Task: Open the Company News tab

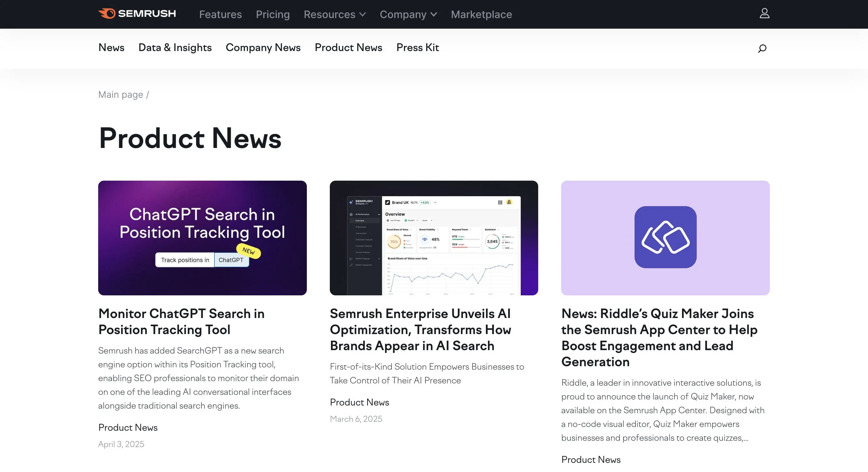Action: 263,48
